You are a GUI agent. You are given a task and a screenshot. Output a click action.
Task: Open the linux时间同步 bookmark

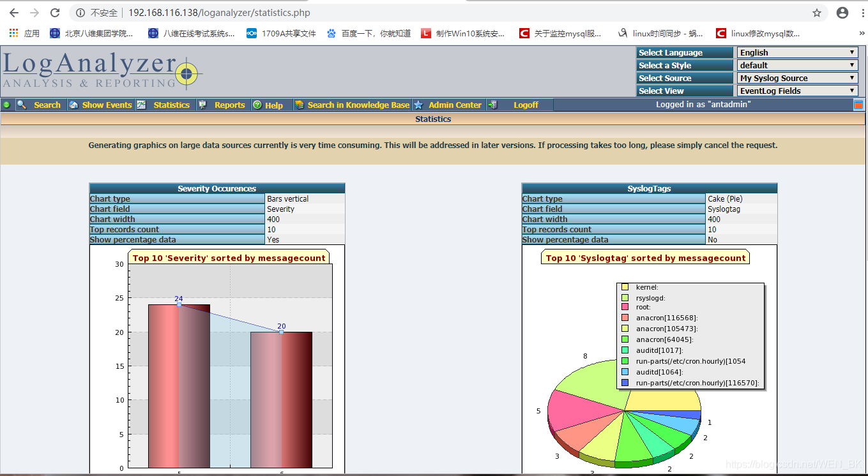[x=660, y=33]
